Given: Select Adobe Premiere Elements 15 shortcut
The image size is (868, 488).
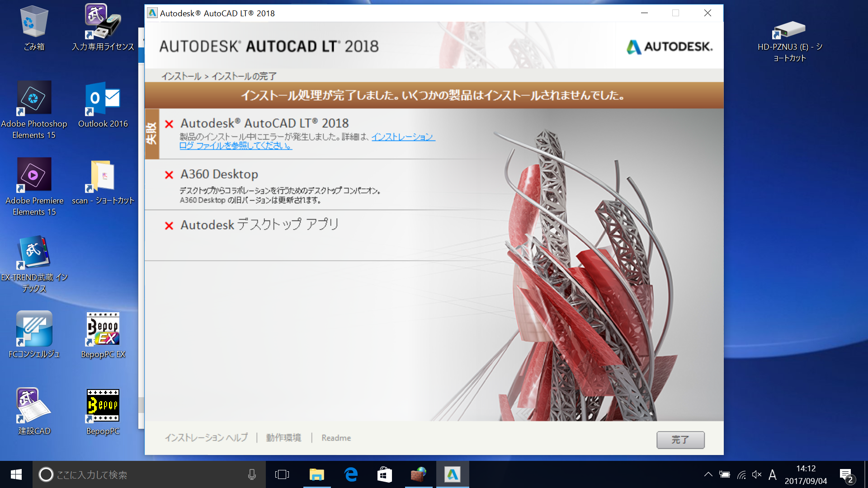Looking at the screenshot, I should click(34, 187).
